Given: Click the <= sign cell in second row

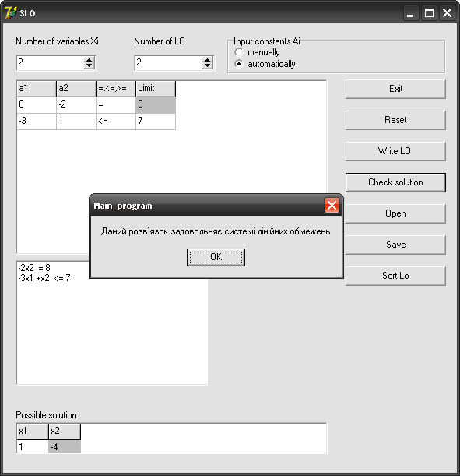Looking at the screenshot, I should click(x=116, y=122).
